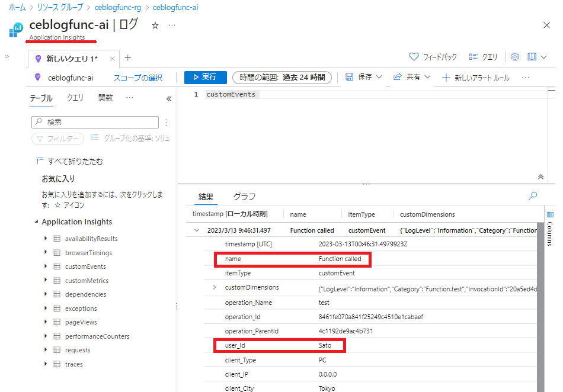Expand the customDimensions detail row
The image size is (563, 392).
215,287
